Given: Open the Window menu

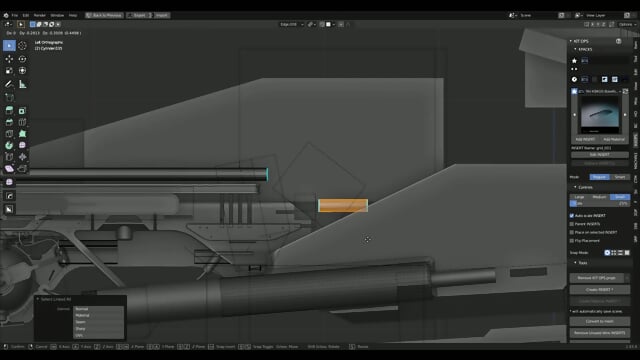Looking at the screenshot, I should coord(57,15).
